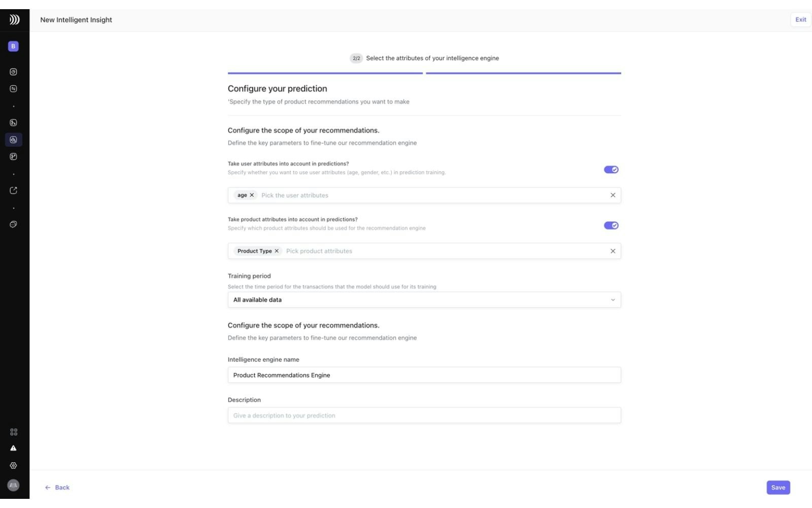
Task: Turn off the product attributes toggle
Action: point(611,226)
